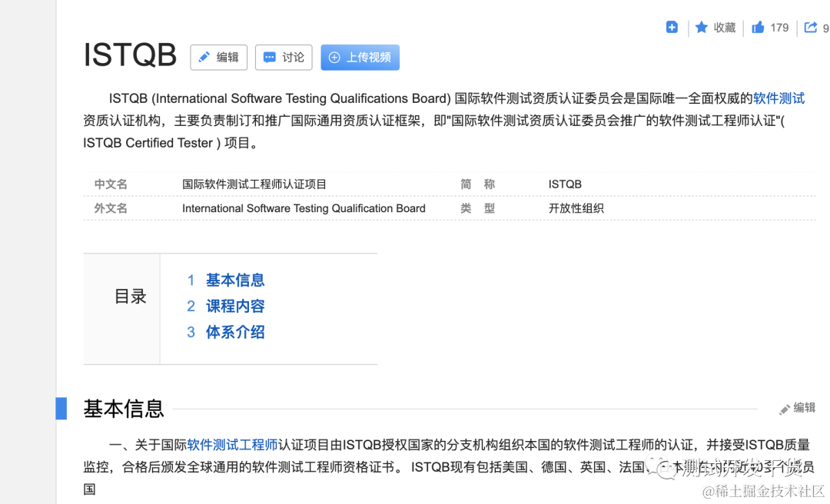Open the 讨论 discussion button

click(284, 57)
